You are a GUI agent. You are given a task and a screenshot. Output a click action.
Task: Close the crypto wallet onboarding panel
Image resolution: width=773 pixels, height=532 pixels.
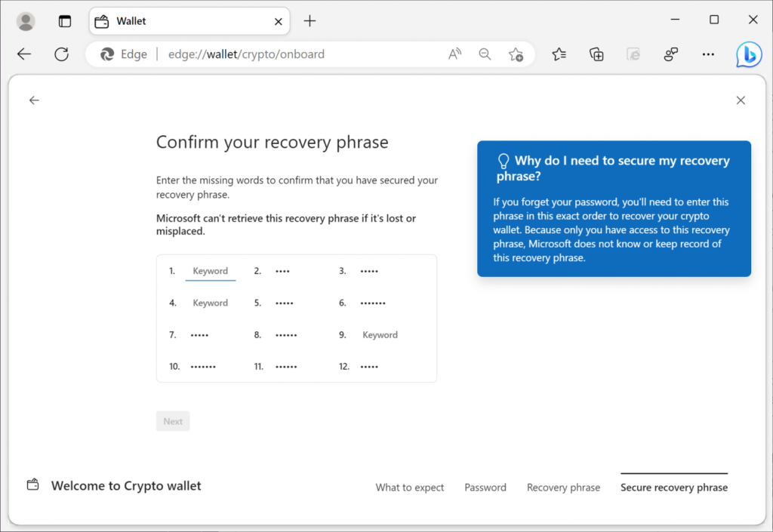[x=741, y=100]
